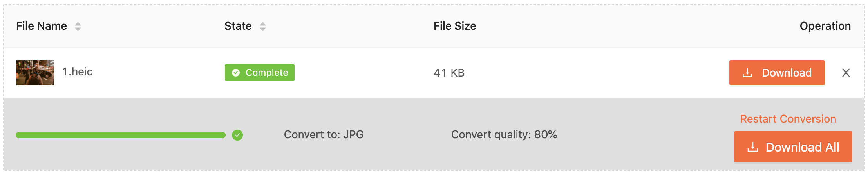
Task: Click the 41 KB file size value
Action: point(449,73)
